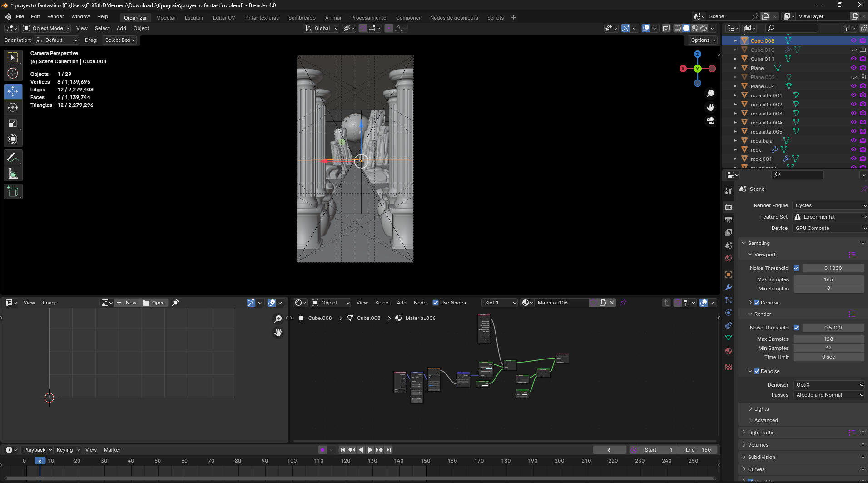The image size is (868, 483).
Task: Toggle render Noise Threshold checkbox
Action: click(x=796, y=328)
